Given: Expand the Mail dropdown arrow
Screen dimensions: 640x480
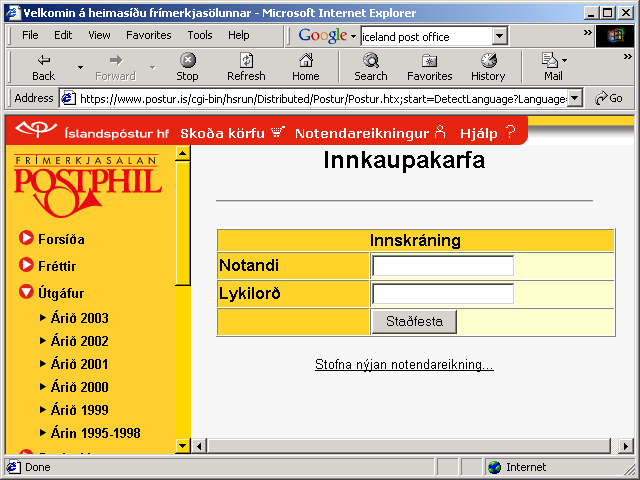Looking at the screenshot, I should (564, 60).
